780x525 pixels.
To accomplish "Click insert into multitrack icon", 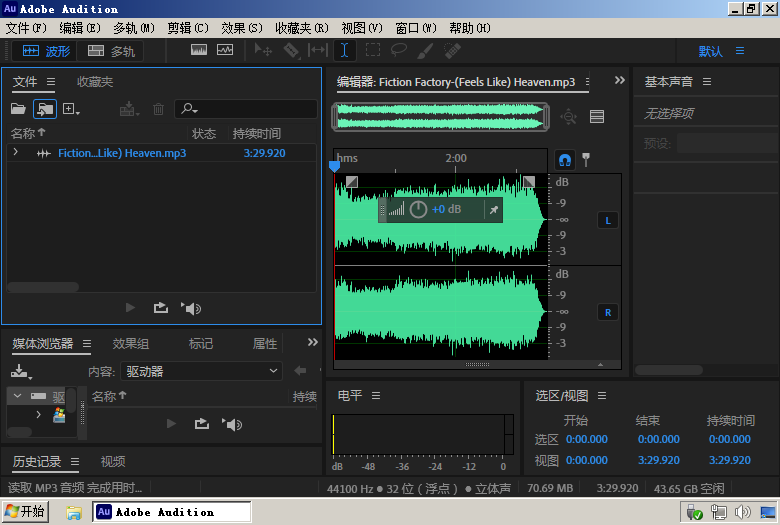I will 129,109.
